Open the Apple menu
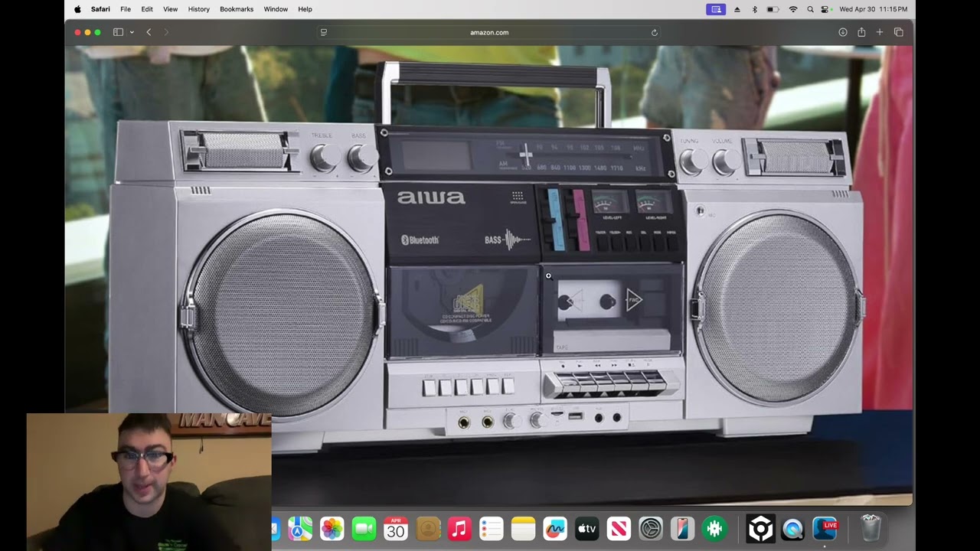The height and width of the screenshot is (551, 980). [x=77, y=9]
